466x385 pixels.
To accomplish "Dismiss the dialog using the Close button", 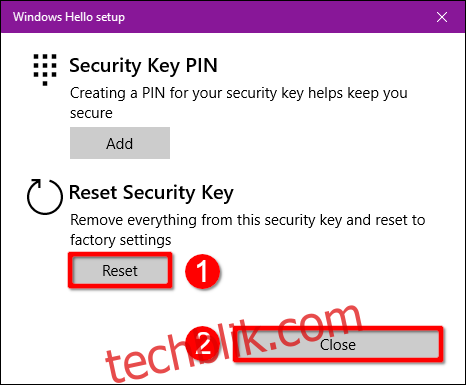I will point(338,345).
